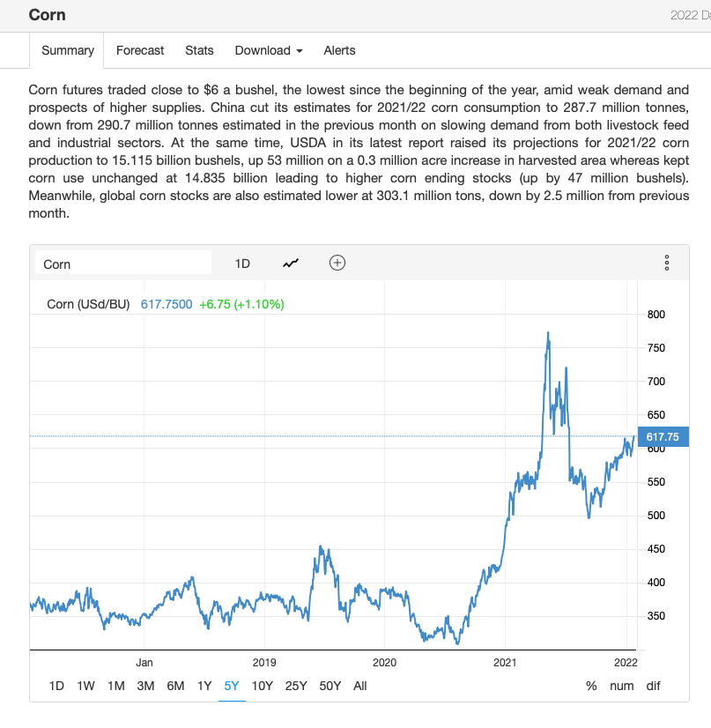
Task: Switch to the Summary tab
Action: click(68, 50)
